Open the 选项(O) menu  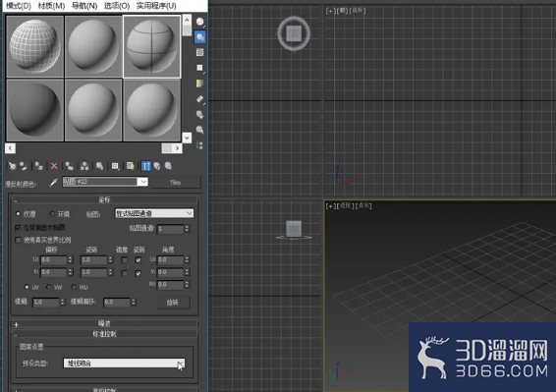(x=117, y=6)
